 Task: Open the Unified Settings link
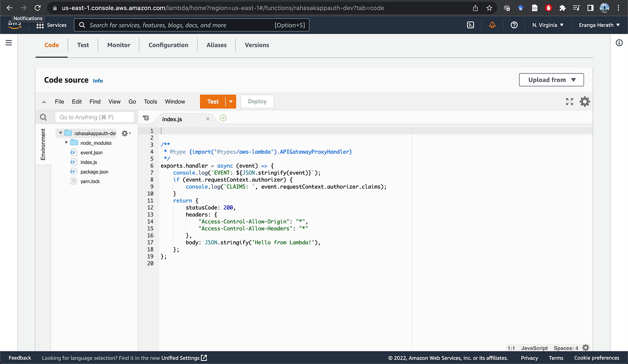click(x=184, y=358)
